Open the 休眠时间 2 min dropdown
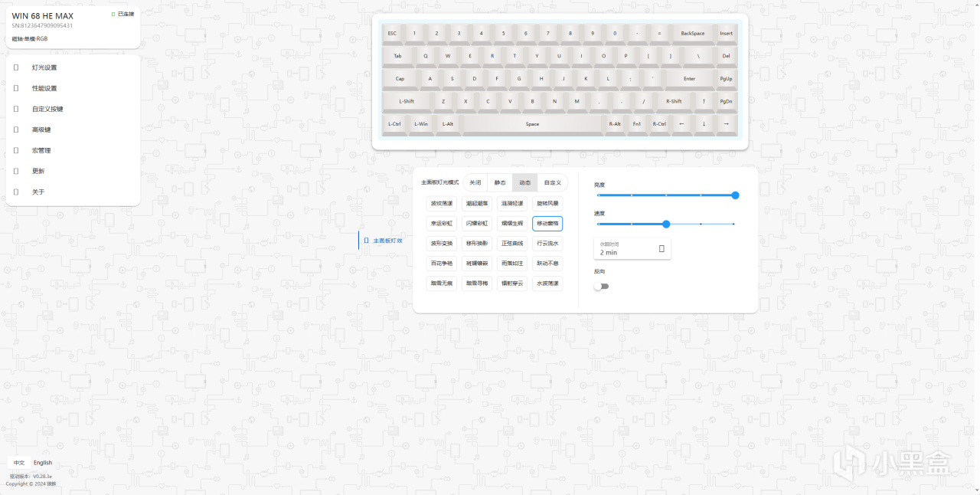The image size is (980, 495). [632, 248]
